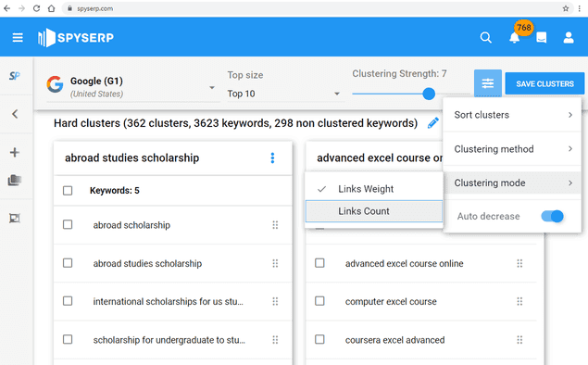Click the SAVE CLUSTERS button
This screenshot has width=588, height=365.
544,83
